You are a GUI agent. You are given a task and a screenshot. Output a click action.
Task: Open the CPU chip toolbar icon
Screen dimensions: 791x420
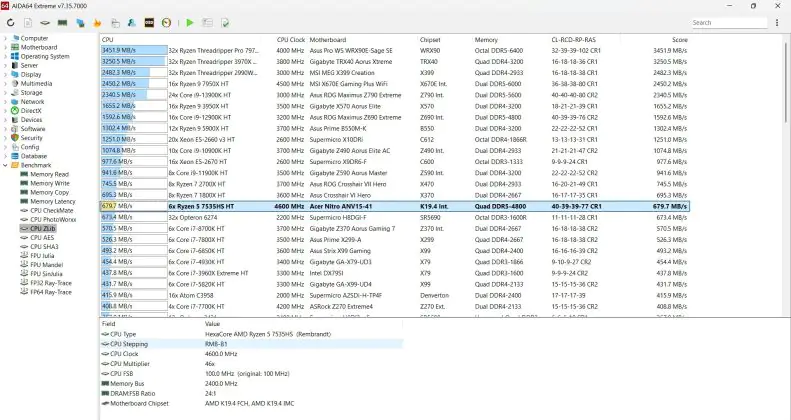coord(45,23)
